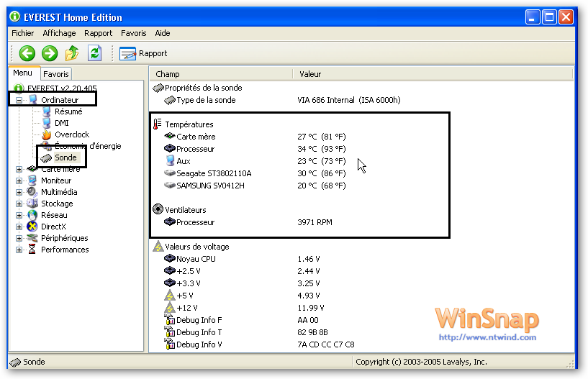
Task: Click the Températures thermometer icon
Action: click(x=158, y=124)
